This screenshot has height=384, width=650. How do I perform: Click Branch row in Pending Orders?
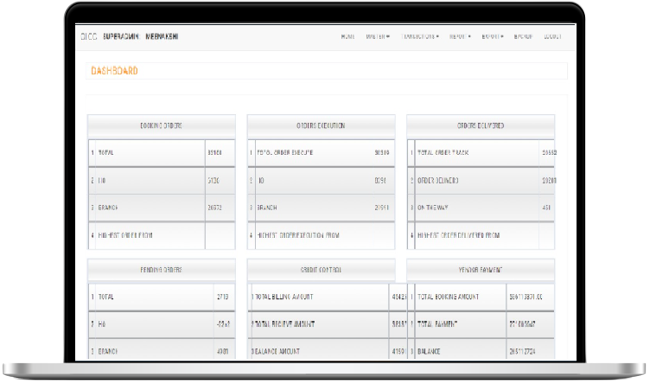tap(161, 350)
